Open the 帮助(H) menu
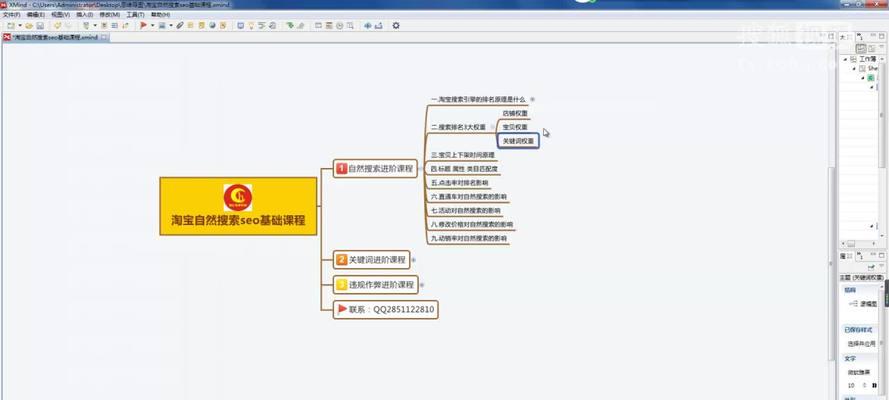889x400 pixels. [160, 14]
